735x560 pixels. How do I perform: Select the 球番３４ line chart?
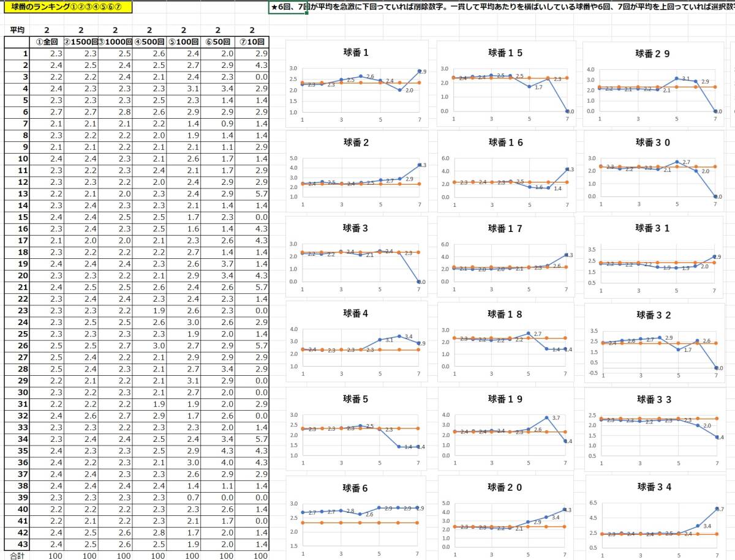(x=654, y=517)
